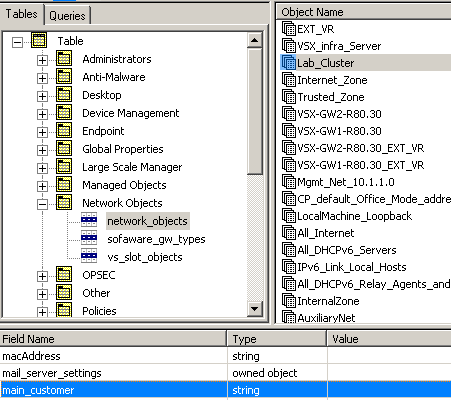This screenshot has width=451, height=400.
Task: Click the Mgmt_Net_10.1.1.0 object icon
Action: (289, 181)
